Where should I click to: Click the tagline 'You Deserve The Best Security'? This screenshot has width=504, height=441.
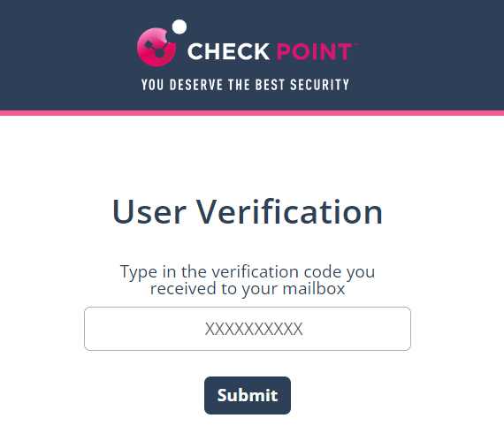pyautogui.click(x=245, y=85)
